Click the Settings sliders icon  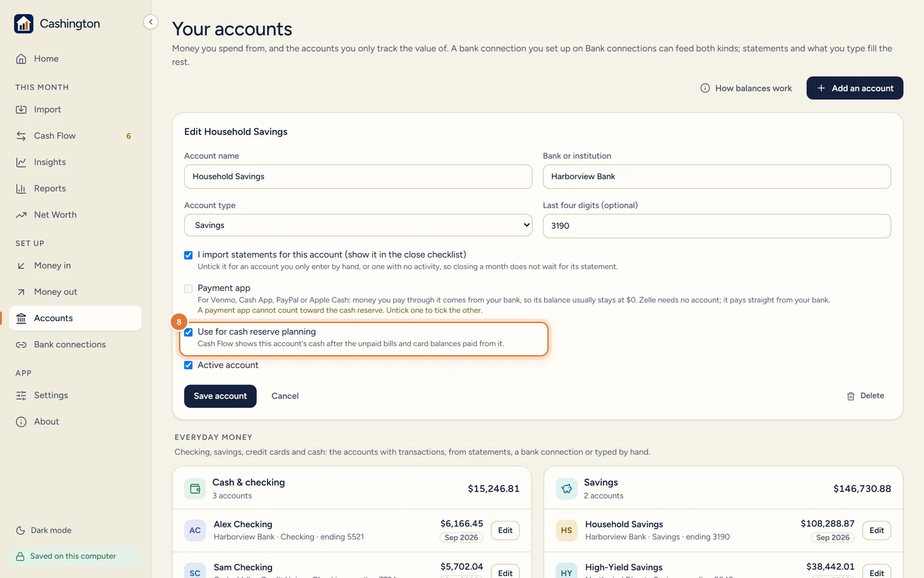[21, 395]
